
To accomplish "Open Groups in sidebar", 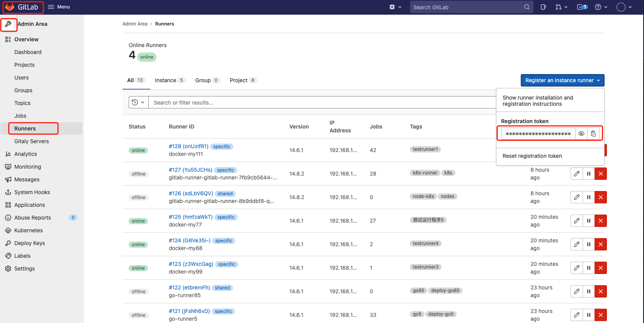I will coord(23,90).
